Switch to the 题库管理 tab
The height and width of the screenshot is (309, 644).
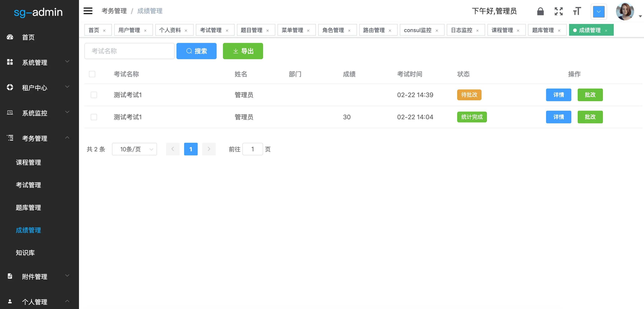tap(544, 30)
